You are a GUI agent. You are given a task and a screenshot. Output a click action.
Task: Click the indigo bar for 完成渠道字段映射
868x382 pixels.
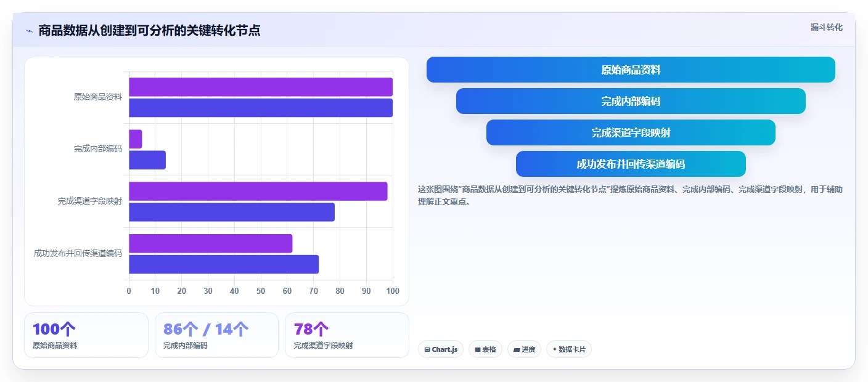(232, 212)
